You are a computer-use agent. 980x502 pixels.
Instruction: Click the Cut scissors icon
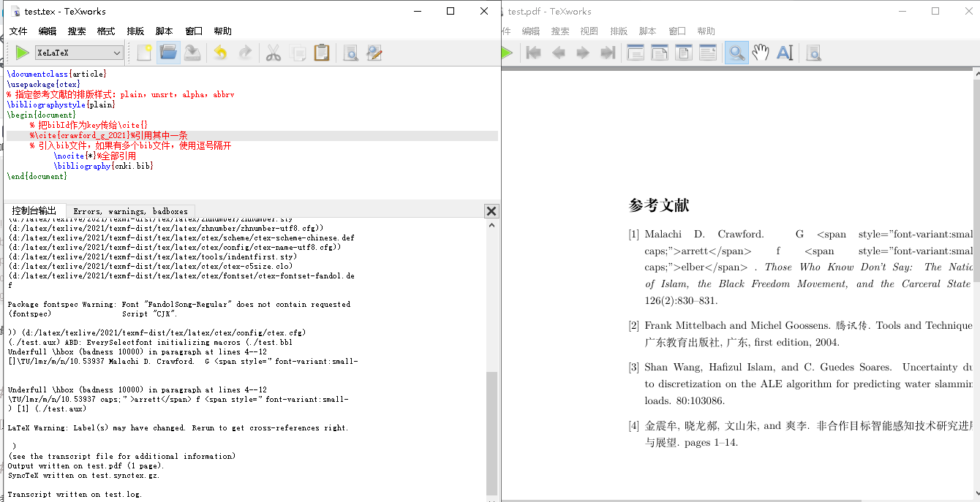coord(274,53)
